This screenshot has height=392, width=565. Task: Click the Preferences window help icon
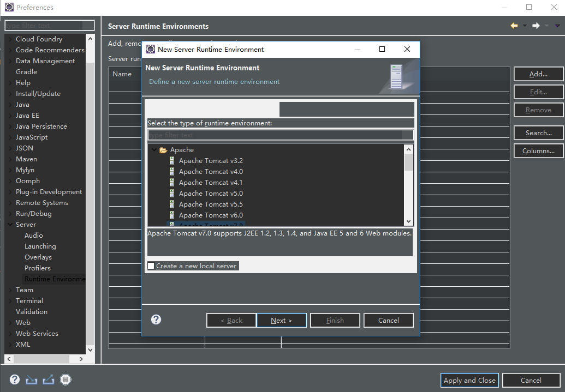14,379
